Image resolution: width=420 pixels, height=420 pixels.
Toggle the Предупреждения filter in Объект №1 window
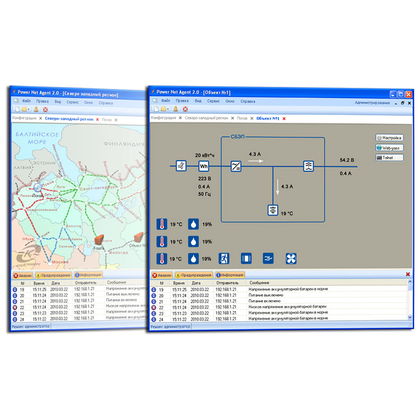(194, 275)
